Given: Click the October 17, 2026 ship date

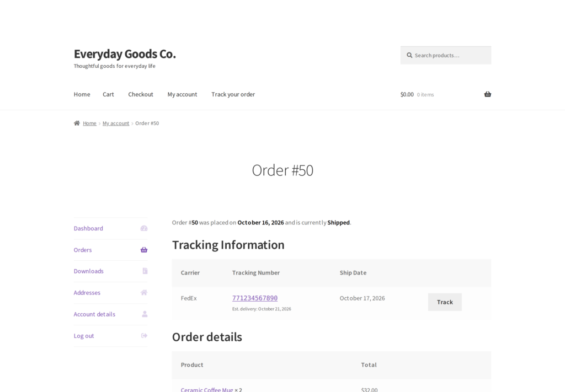Looking at the screenshot, I should [x=362, y=298].
